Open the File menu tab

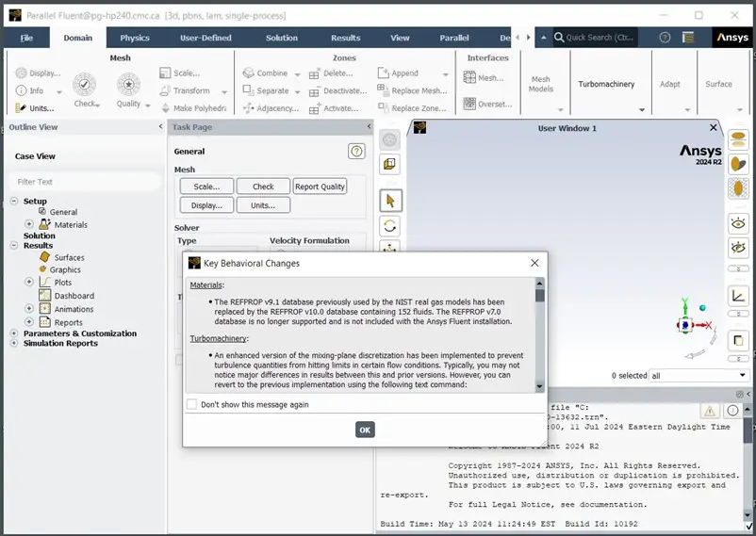26,38
